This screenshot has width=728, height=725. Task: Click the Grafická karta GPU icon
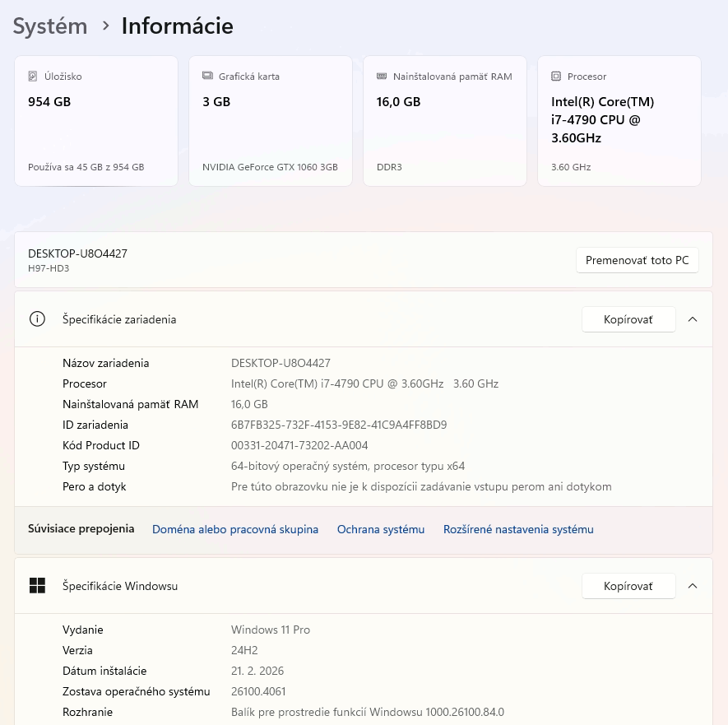point(208,77)
